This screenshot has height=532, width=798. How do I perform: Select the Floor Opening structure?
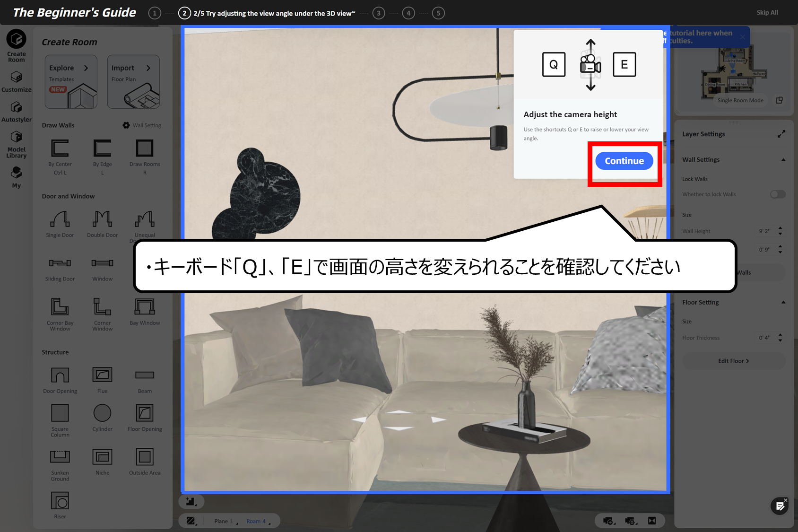(x=145, y=418)
